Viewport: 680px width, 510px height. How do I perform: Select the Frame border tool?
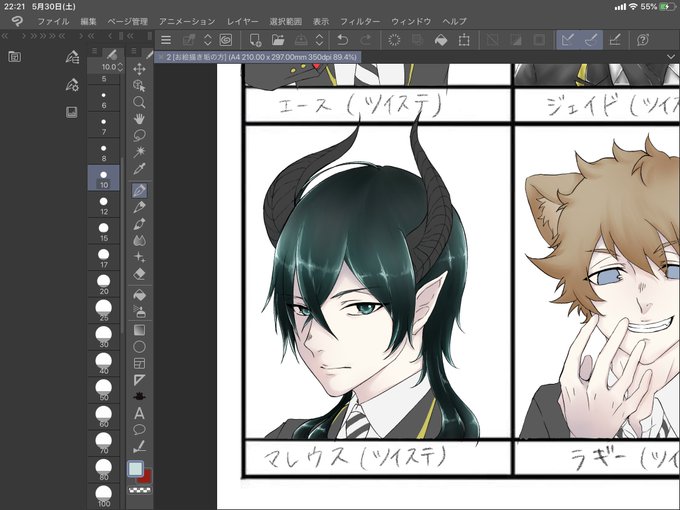click(x=139, y=363)
